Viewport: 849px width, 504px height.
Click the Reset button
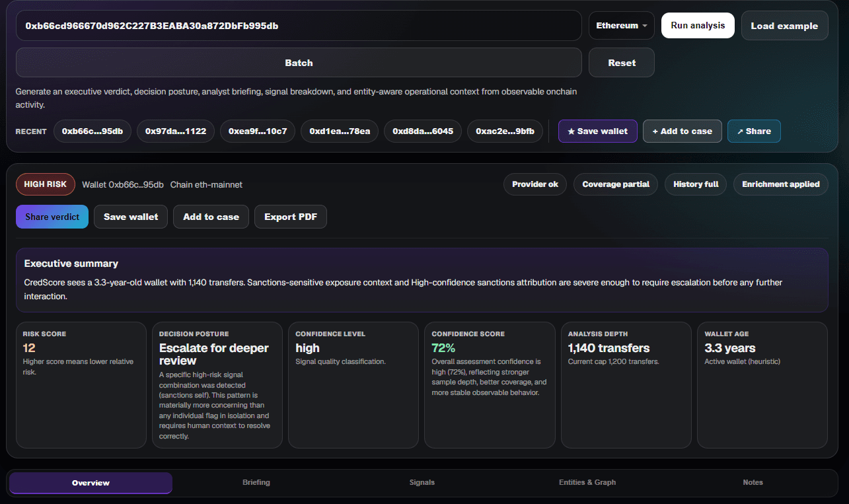pos(622,63)
